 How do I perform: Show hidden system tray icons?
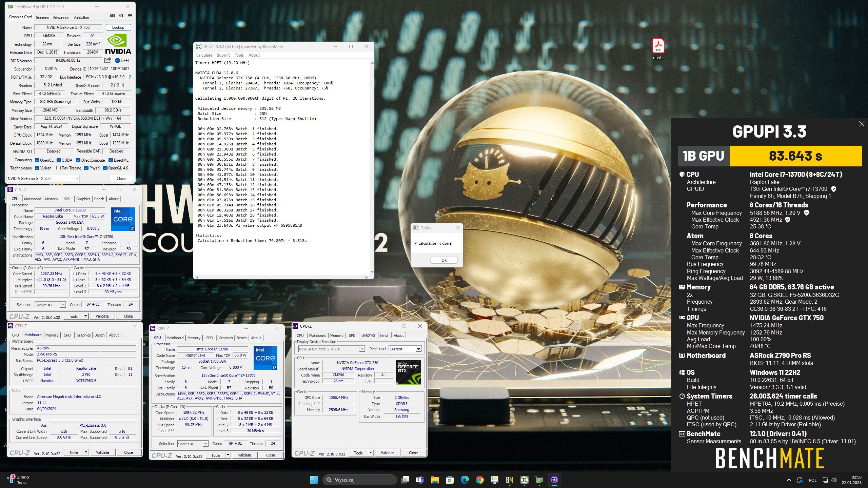pos(789,480)
